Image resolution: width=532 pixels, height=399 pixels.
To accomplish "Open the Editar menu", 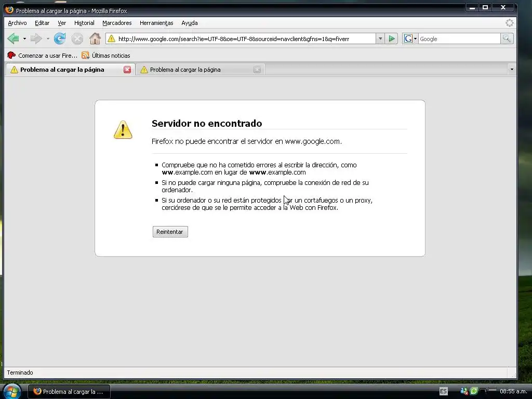I will pyautogui.click(x=42, y=23).
